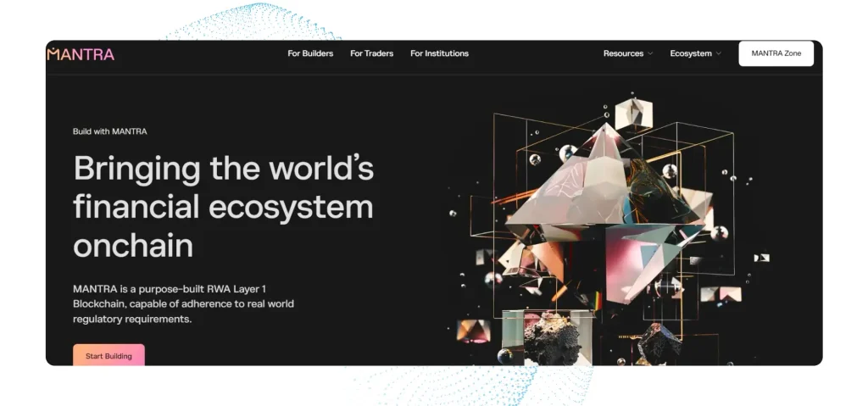Open MANTRA Zone
The image size is (868, 406).
(x=776, y=53)
